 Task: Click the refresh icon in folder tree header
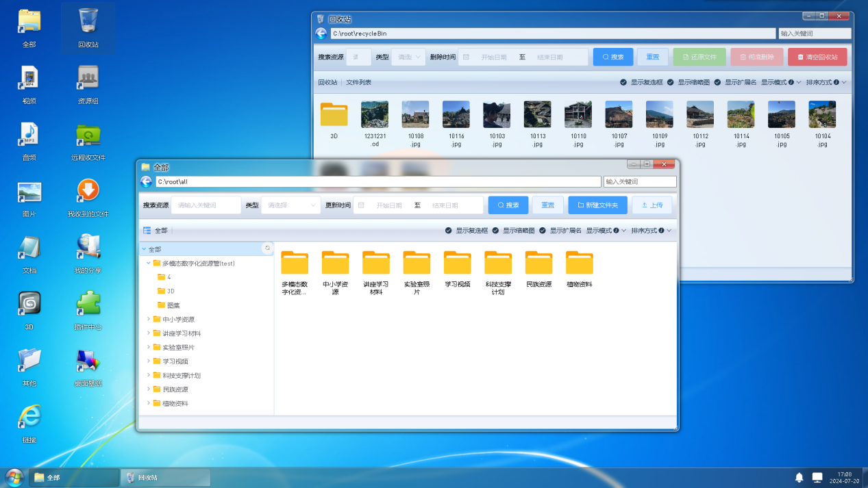(x=267, y=248)
